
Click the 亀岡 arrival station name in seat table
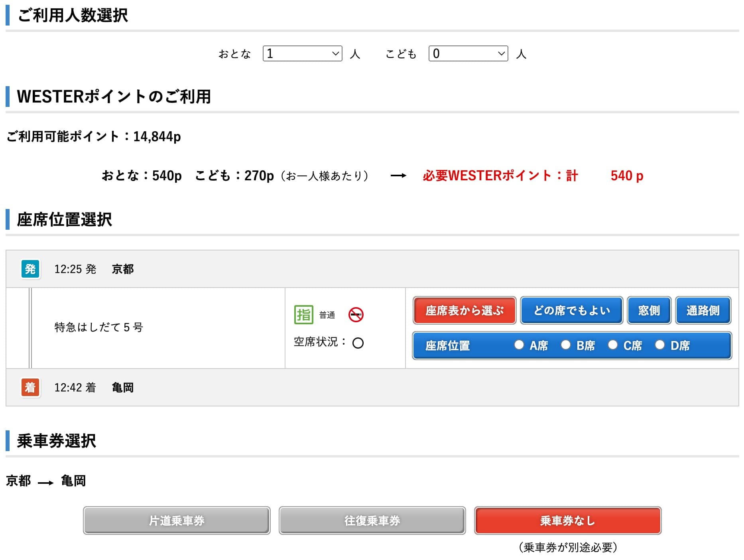pos(123,388)
